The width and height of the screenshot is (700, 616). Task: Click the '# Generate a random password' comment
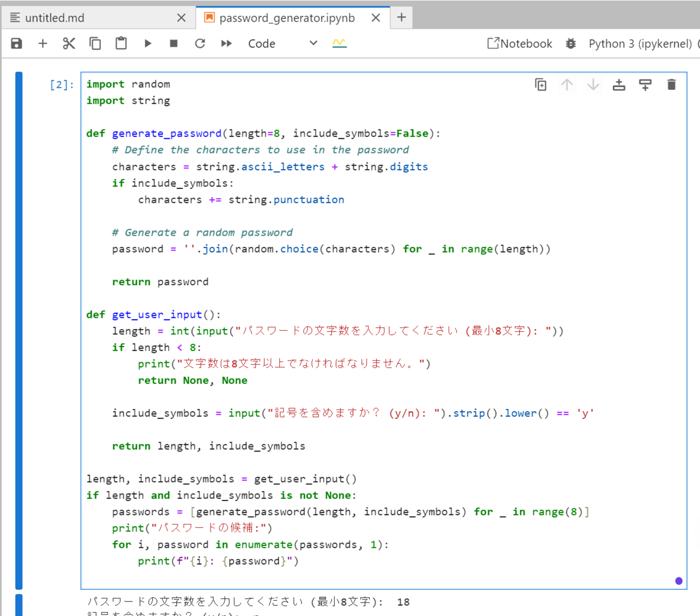[x=202, y=232]
